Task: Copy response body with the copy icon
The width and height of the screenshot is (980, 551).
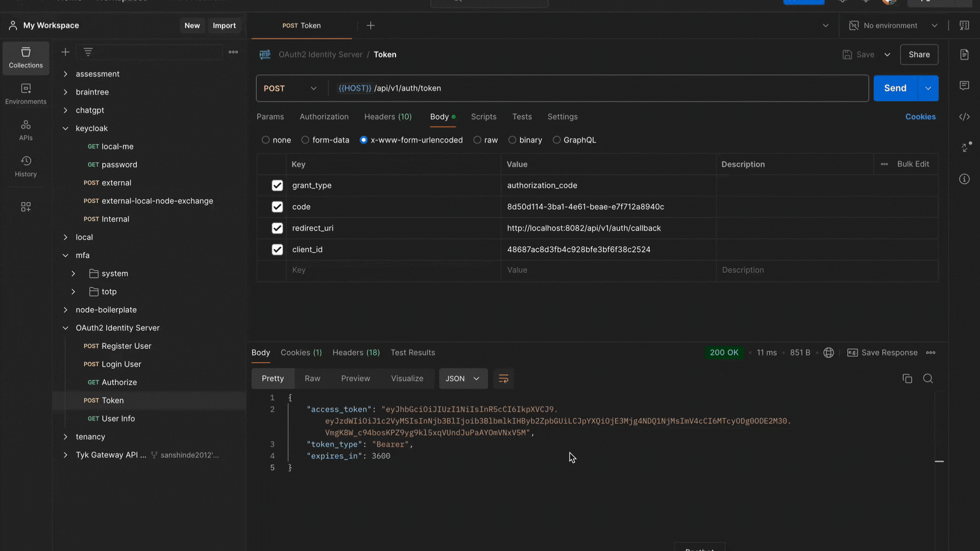Action: point(907,379)
